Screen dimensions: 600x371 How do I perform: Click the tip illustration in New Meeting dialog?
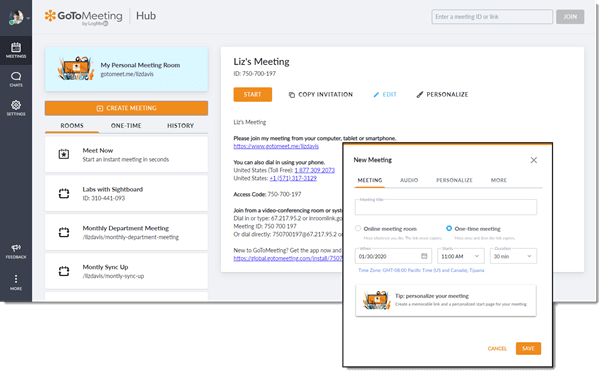[377, 301]
